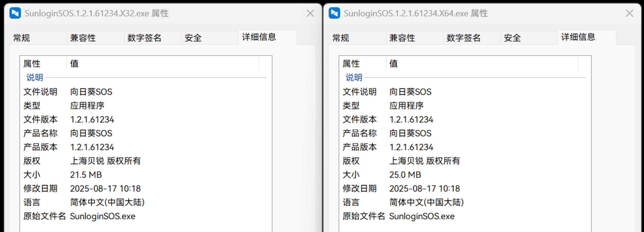Click 值 column header in X32 window
Screen dimensions: 644x232
click(x=163, y=64)
